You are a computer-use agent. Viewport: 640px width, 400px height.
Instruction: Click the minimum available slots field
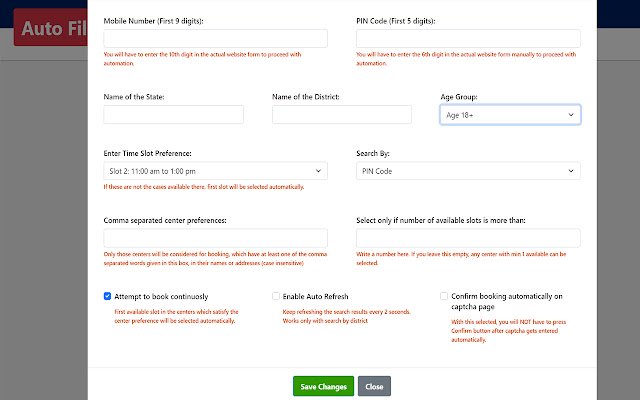click(468, 238)
